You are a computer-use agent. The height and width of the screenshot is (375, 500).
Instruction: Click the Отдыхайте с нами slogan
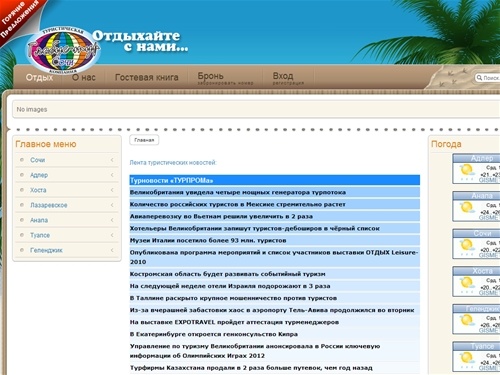pyautogui.click(x=140, y=41)
